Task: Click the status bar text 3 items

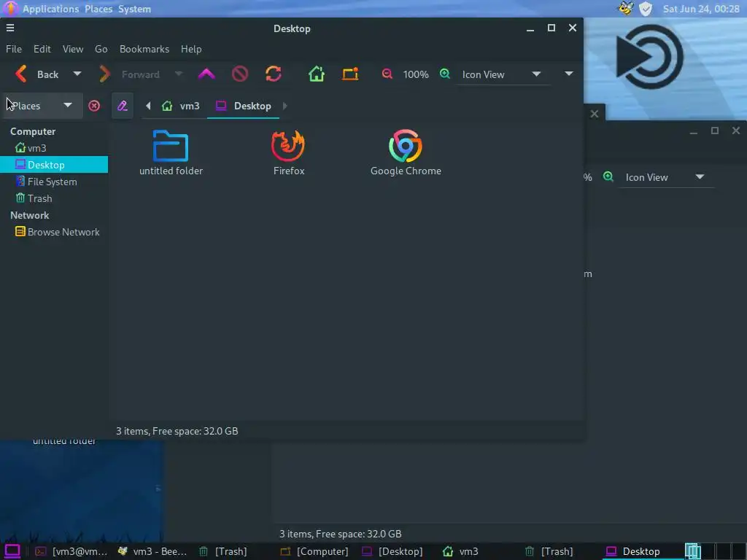Action: pos(177,431)
